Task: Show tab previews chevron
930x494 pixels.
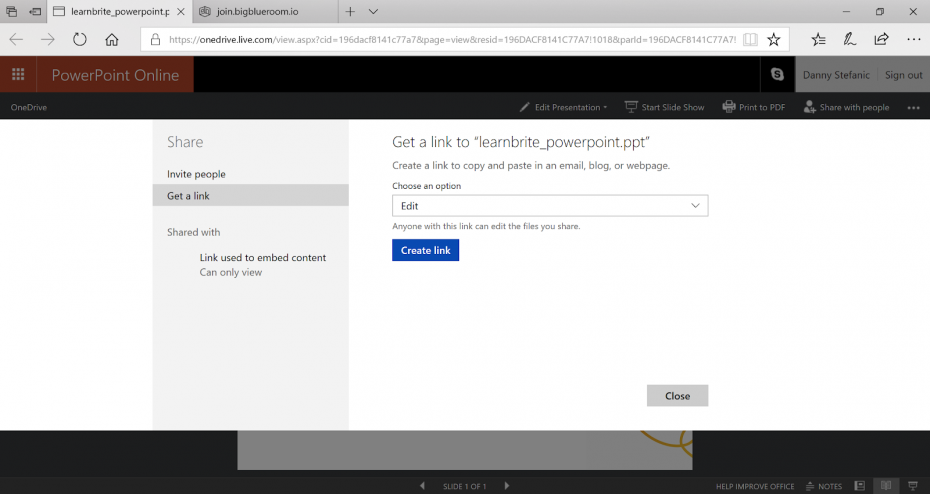Action: tap(373, 11)
